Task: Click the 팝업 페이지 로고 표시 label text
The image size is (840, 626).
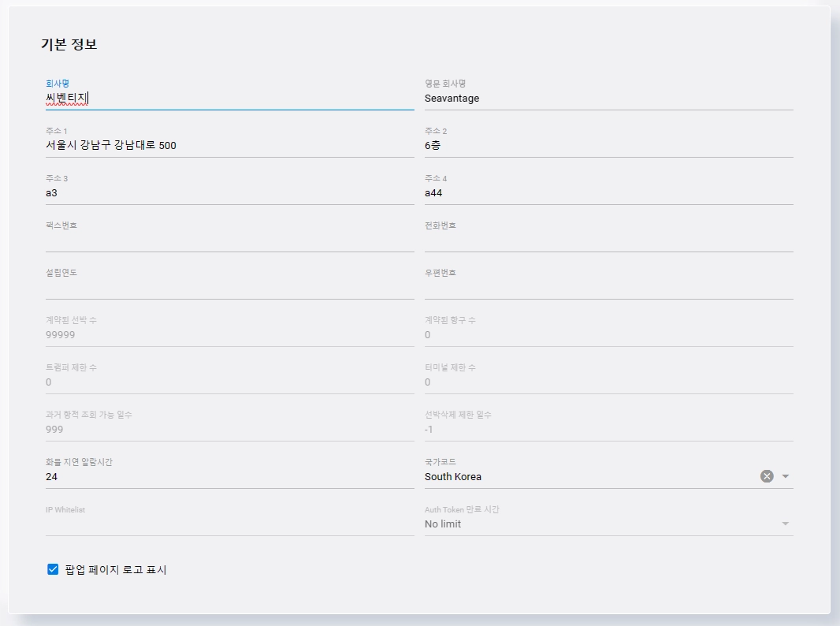Action: click(116, 570)
